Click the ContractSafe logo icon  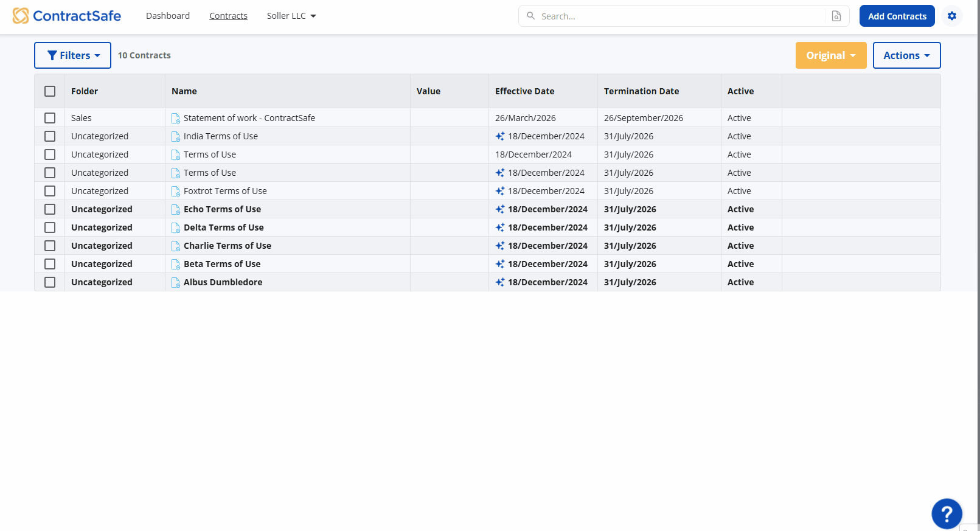pos(21,16)
